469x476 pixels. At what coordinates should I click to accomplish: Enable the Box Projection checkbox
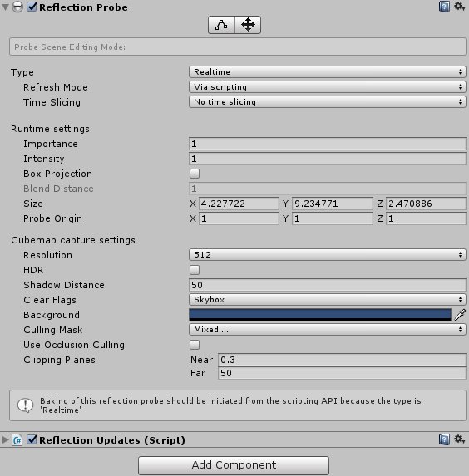(195, 174)
